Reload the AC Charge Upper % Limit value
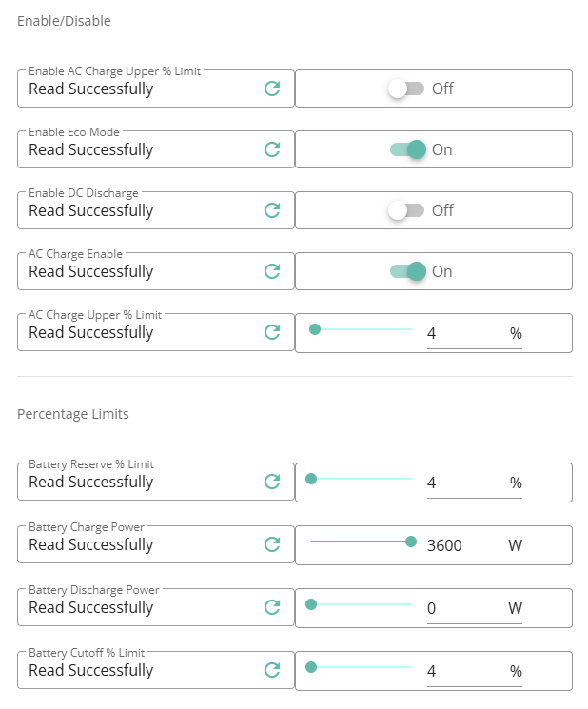Viewport: 588px width, 709px height. click(x=272, y=332)
